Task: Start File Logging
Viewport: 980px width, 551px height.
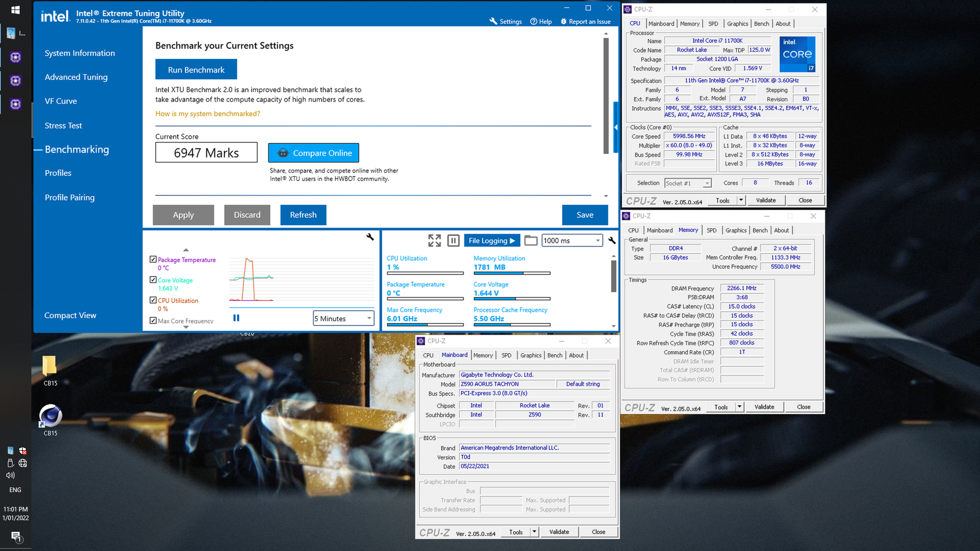Action: tap(492, 241)
